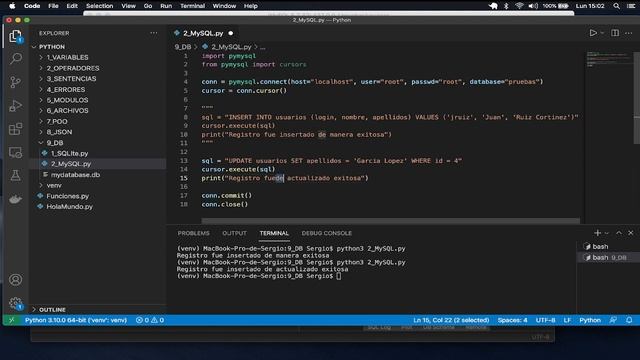Open the Docker whale icon
640x360 pixels.
click(16, 199)
